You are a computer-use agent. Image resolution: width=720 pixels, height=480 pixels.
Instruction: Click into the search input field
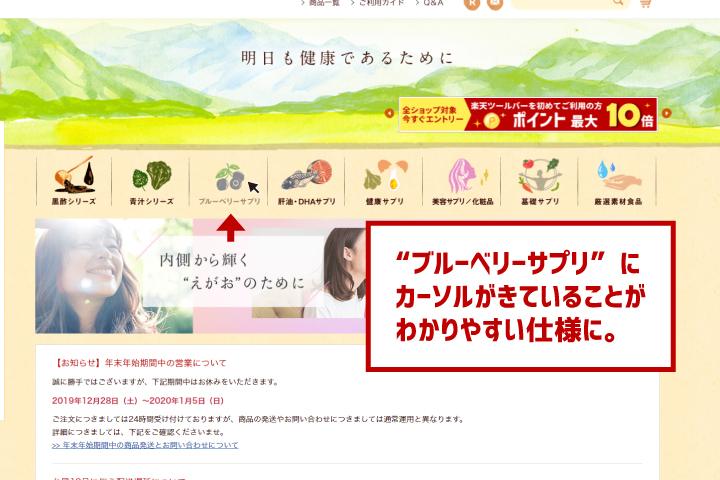pos(560,4)
